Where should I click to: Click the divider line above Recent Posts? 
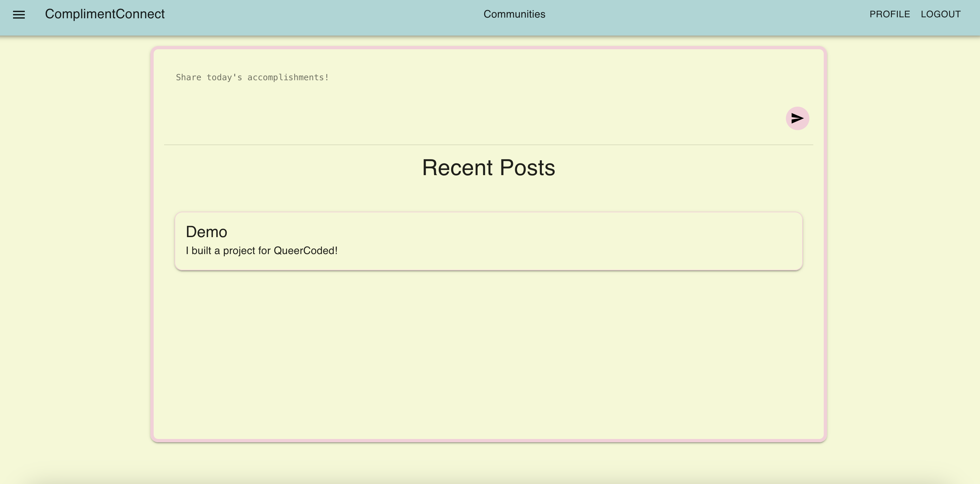(x=488, y=145)
